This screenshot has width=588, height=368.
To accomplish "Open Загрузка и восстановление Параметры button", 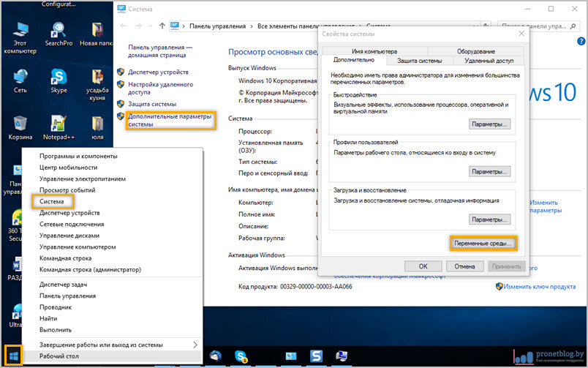I will (489, 219).
